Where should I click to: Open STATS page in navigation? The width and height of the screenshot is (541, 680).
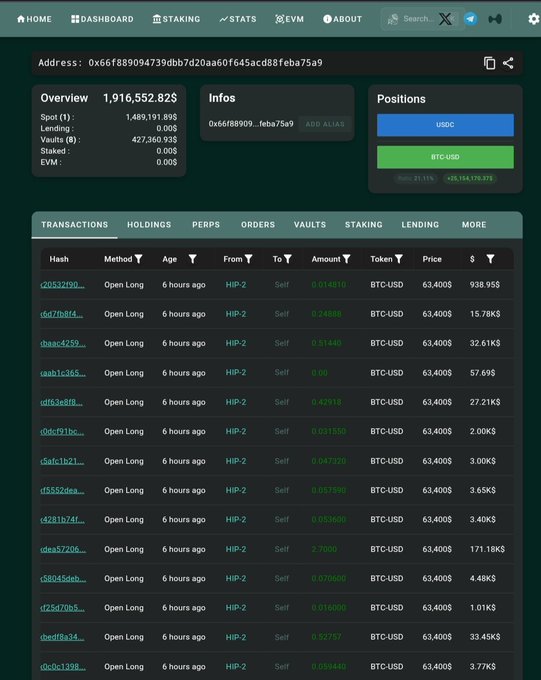point(238,19)
